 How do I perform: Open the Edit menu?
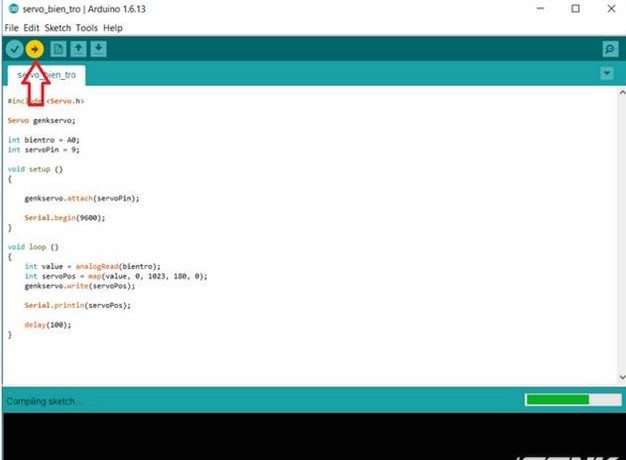(32, 28)
